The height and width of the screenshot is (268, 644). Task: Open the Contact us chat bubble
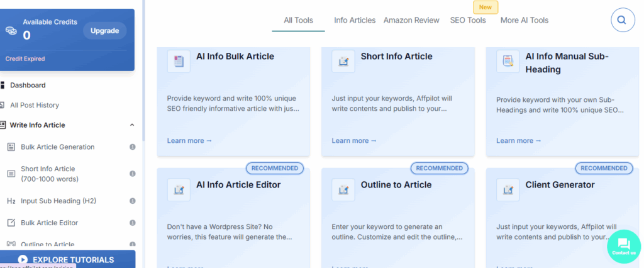pyautogui.click(x=624, y=247)
